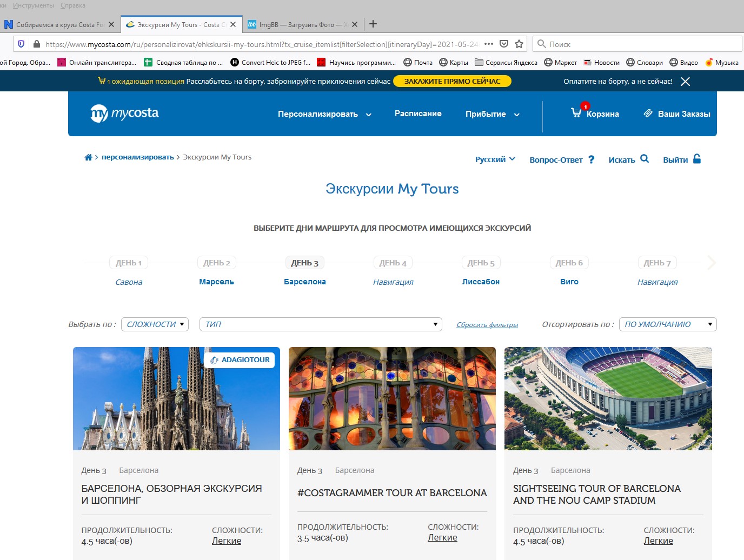Screen dimensions: 744x560
Task: Dismiss the top promo banner
Action: pyautogui.click(x=685, y=82)
